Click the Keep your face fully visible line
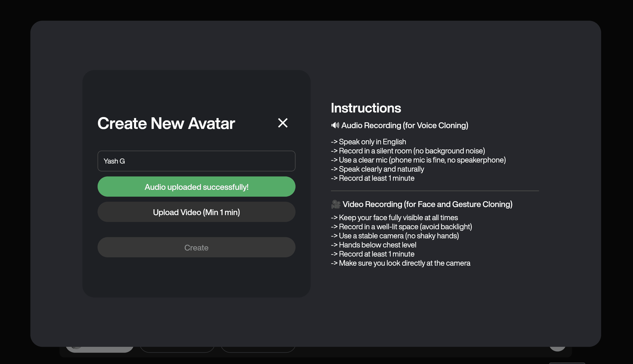 click(x=394, y=218)
